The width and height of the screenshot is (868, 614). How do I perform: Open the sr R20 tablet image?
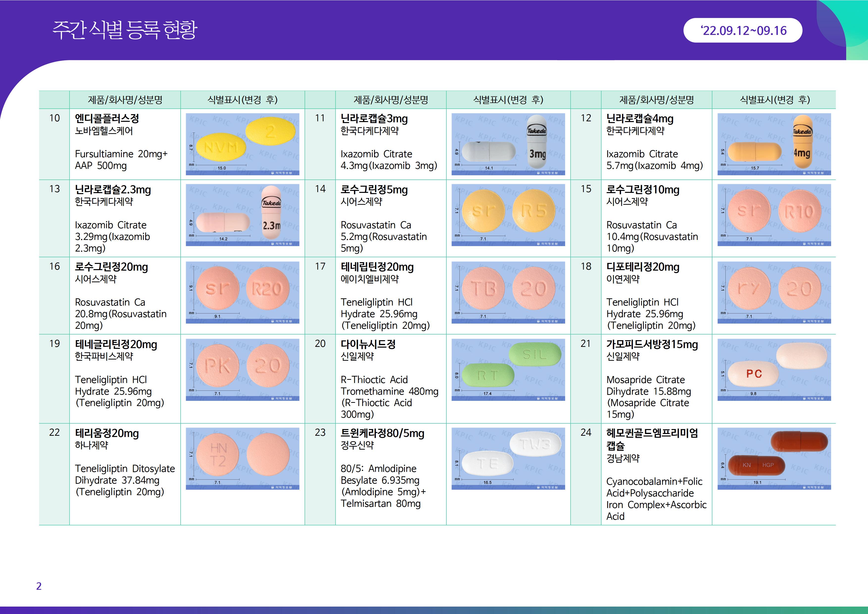pos(242,292)
